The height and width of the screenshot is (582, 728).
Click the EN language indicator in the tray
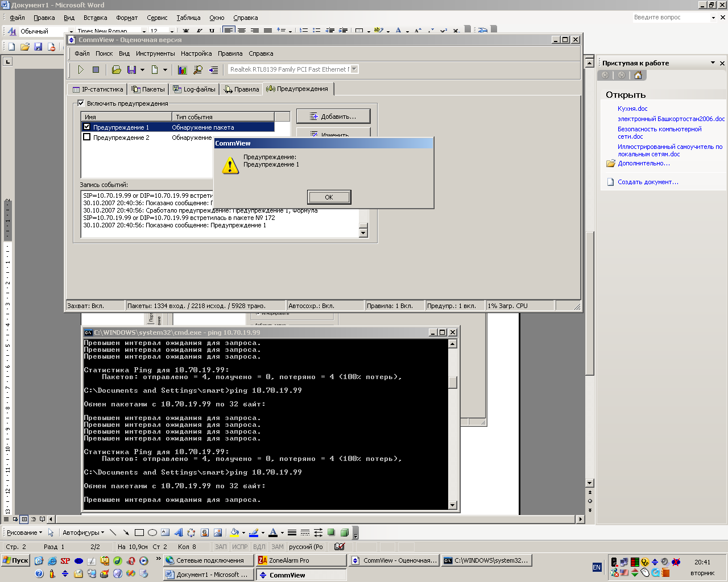(x=597, y=567)
